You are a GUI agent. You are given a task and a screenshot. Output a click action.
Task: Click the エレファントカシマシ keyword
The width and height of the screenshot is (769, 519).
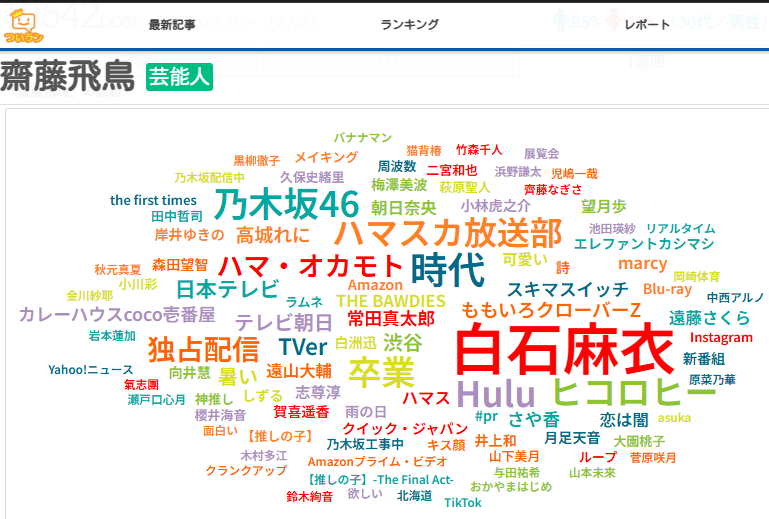pyautogui.click(x=644, y=244)
